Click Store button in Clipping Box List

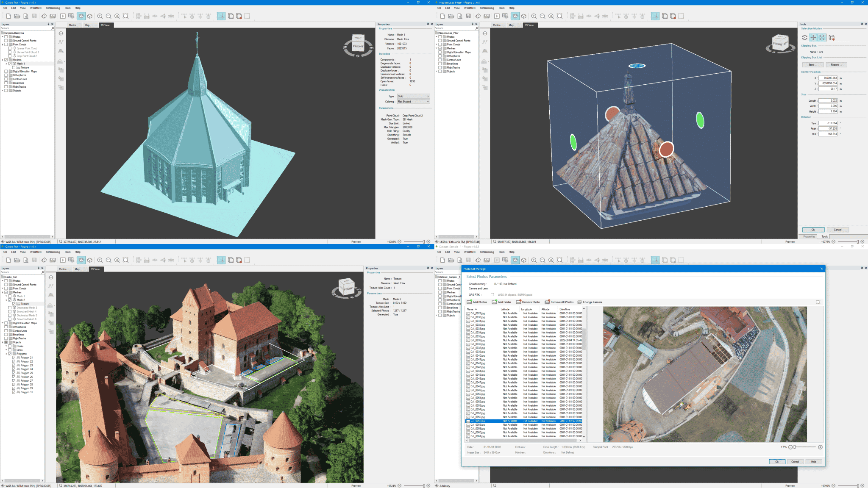coord(812,65)
